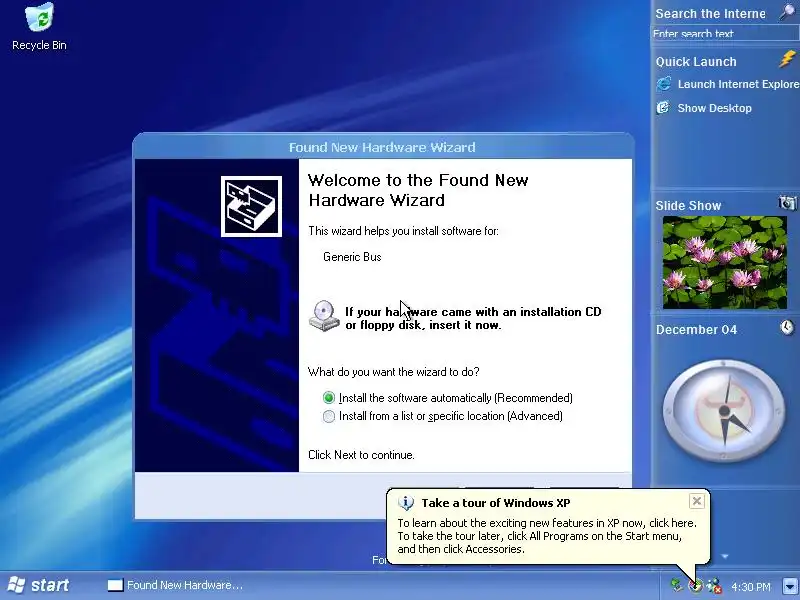Click the Windows XP tour tray icon

point(695,586)
